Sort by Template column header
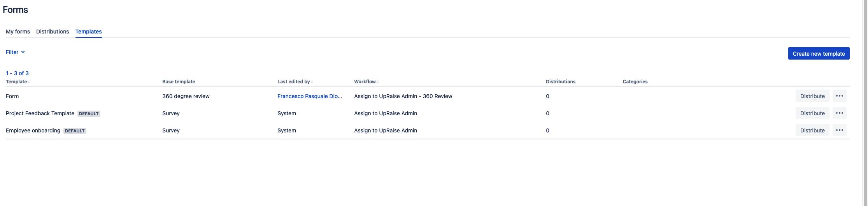Screen dimensions: 868x206 pos(18,82)
